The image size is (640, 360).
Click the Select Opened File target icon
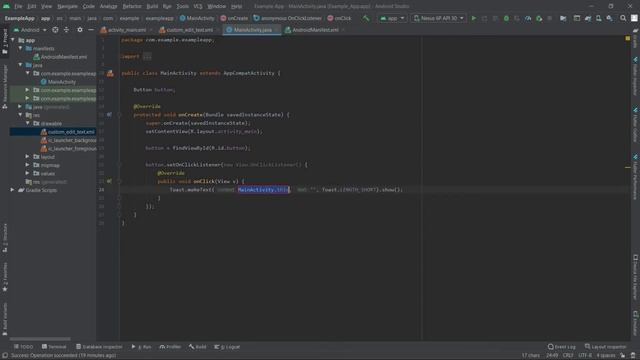pos(55,30)
